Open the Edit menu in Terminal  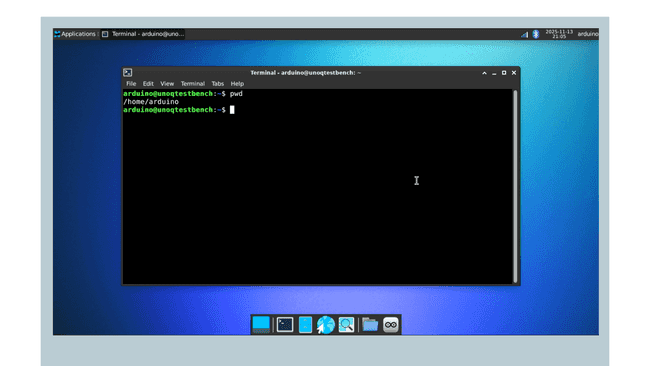[x=148, y=84]
